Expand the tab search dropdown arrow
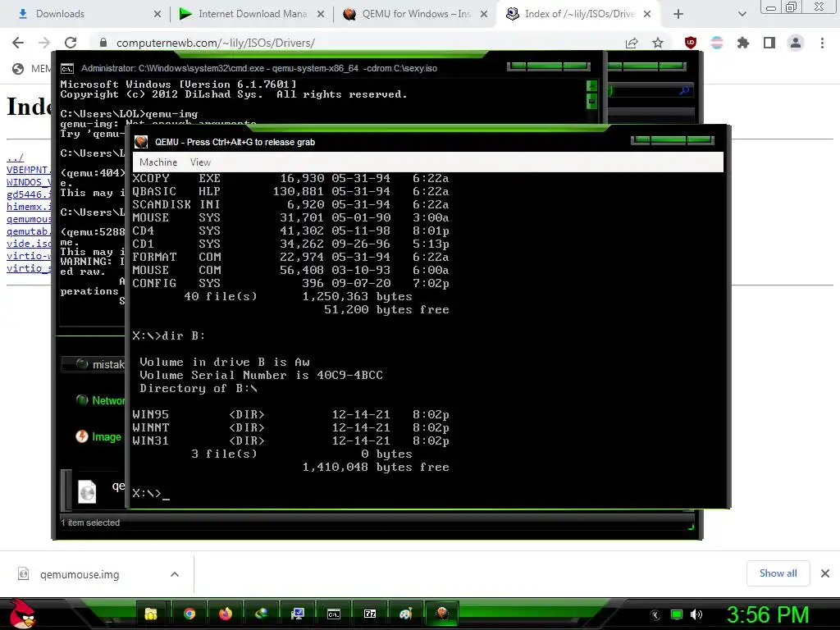This screenshot has width=840, height=630. 742,15
